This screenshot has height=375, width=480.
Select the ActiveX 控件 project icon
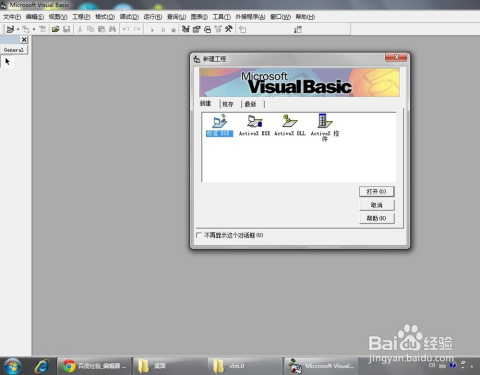325,127
